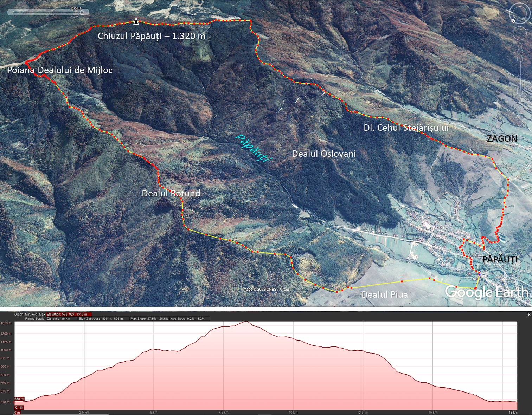Screen dimensions: 532x415
Task: Click the Avg Slope statistic box
Action: click(190, 319)
